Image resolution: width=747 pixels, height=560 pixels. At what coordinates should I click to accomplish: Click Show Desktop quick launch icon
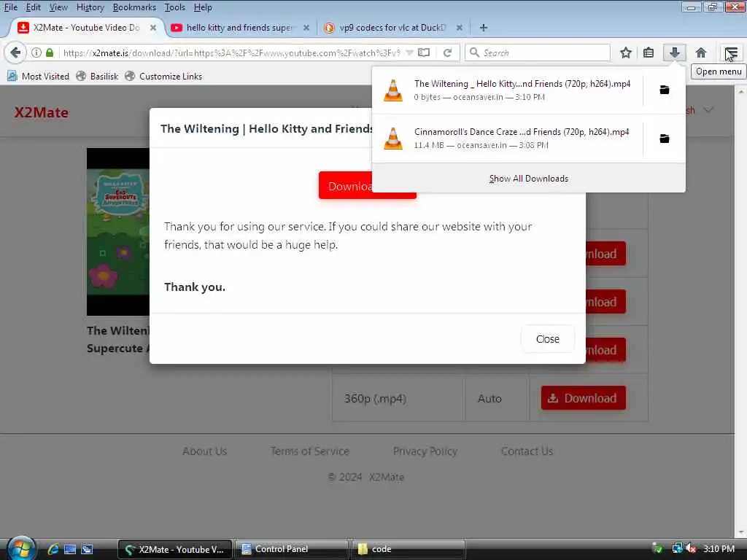click(70, 549)
